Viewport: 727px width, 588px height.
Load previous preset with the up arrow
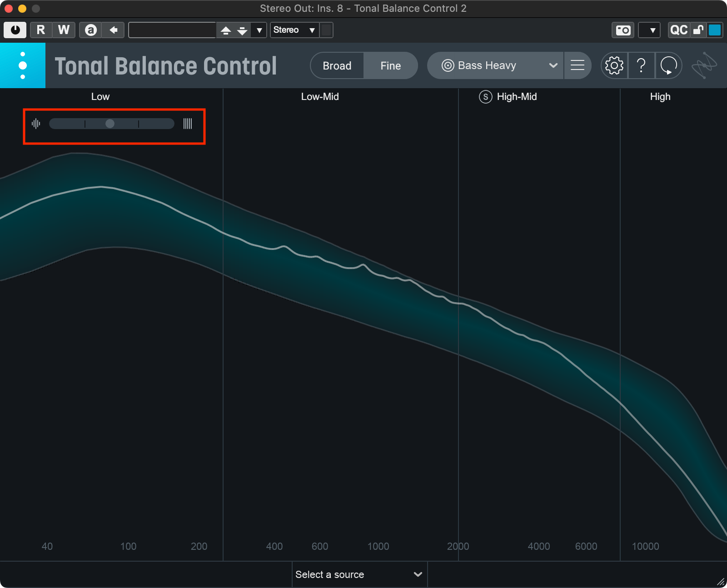pos(226,30)
